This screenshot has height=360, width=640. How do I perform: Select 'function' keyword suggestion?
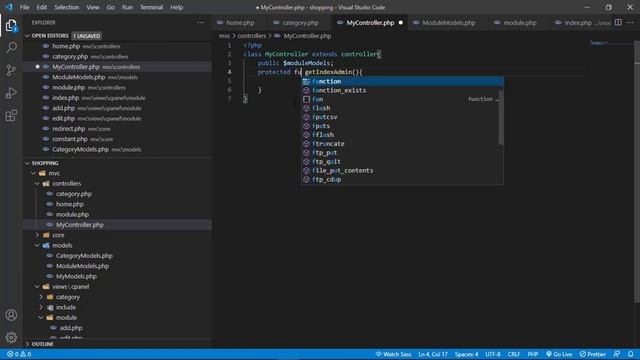tap(402, 81)
